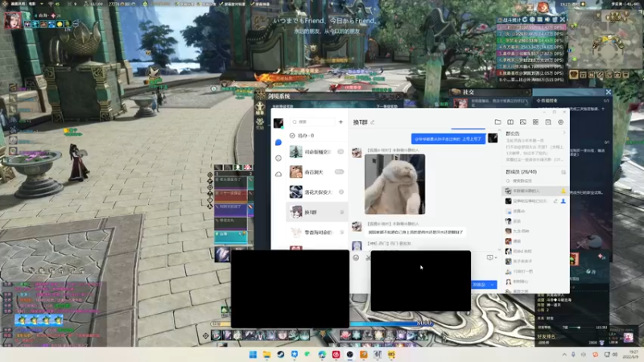Toggle the 待办 check circle
This screenshot has width=644, height=362.
[292, 135]
